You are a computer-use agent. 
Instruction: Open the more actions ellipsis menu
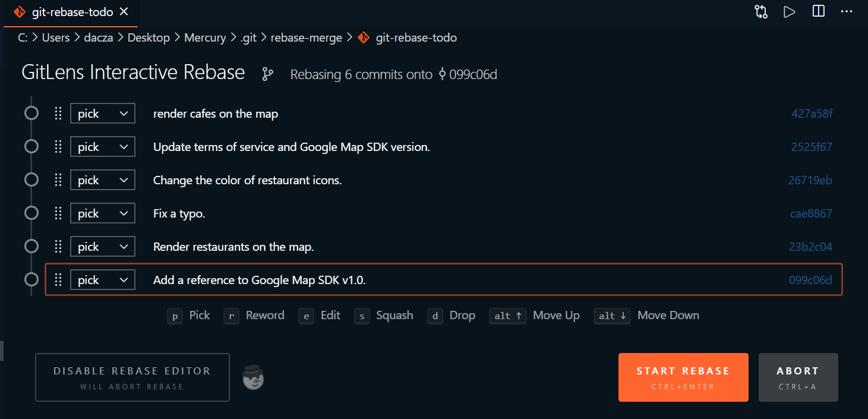847,12
